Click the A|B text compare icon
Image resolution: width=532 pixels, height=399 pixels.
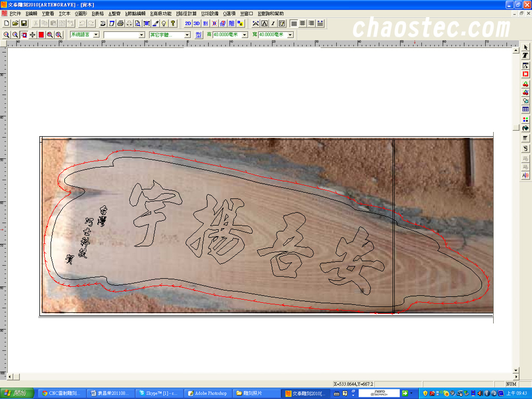click(x=526, y=176)
